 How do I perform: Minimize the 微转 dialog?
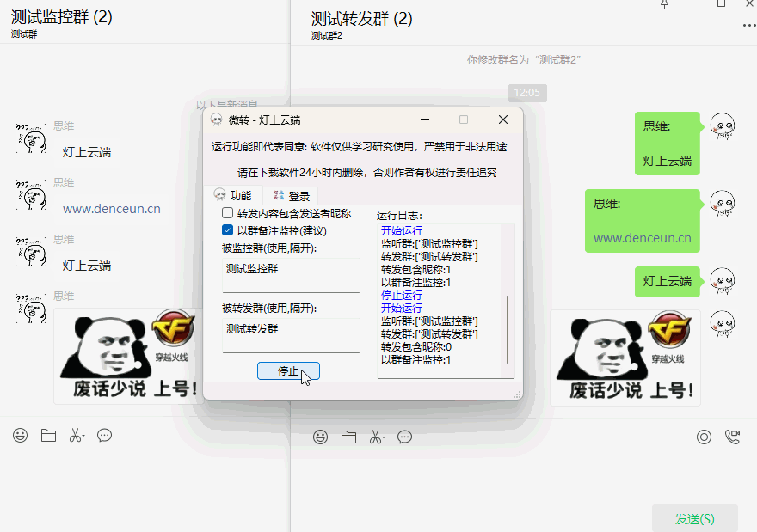coord(425,119)
